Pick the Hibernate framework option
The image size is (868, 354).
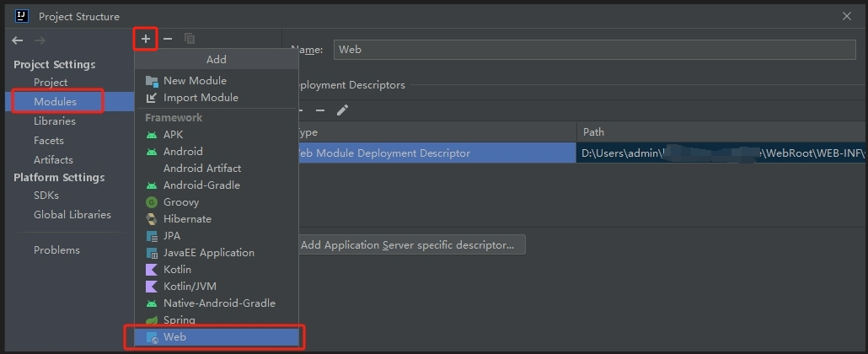point(187,219)
